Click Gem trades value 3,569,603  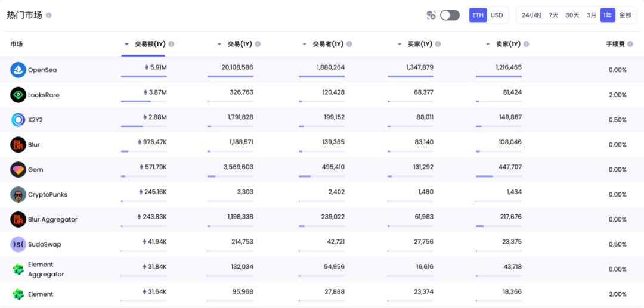pos(238,167)
